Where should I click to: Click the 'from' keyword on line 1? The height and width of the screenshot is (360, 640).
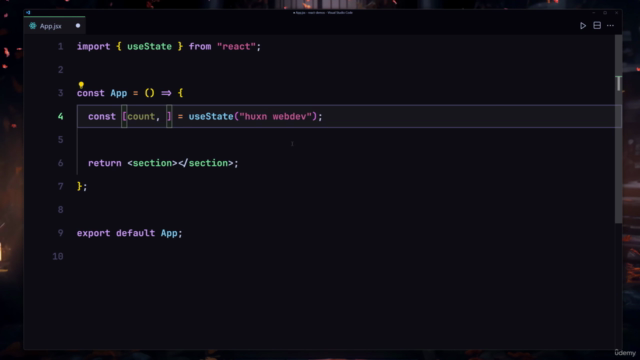tap(200, 47)
